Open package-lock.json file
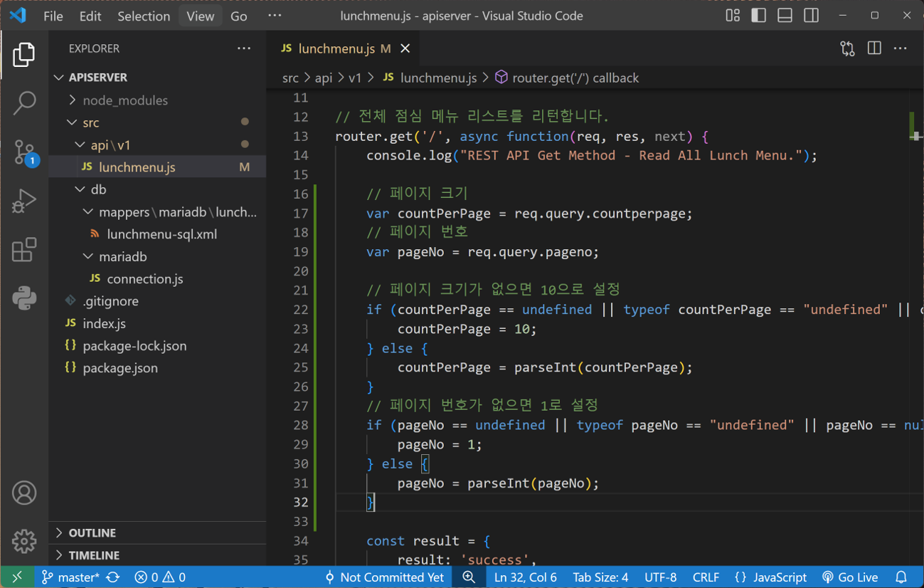924x588 pixels. click(157, 346)
